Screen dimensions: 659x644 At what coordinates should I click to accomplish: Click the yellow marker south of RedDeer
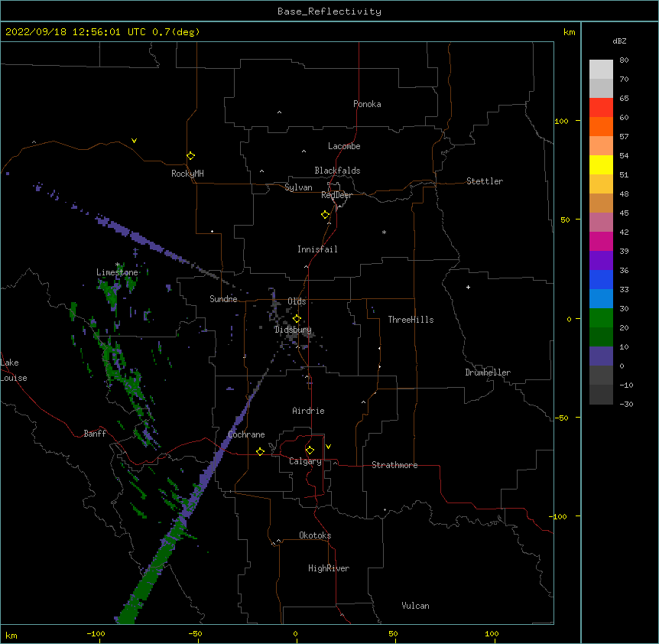pyautogui.click(x=325, y=215)
